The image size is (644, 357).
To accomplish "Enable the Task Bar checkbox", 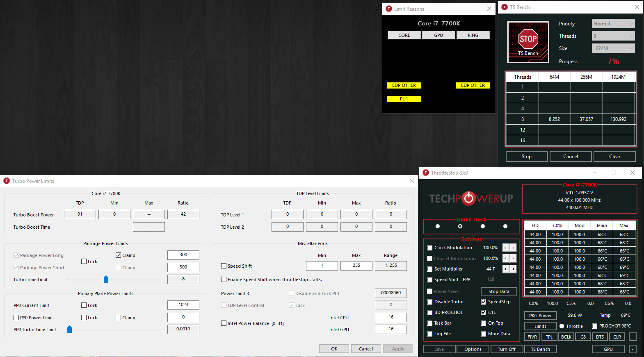I will [x=430, y=323].
